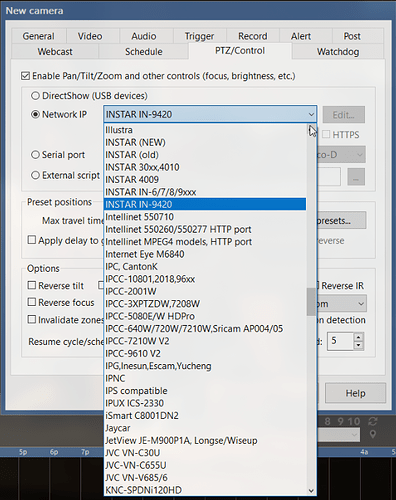Check Invalidate zones option
396x500 pixels.
(x=32, y=319)
